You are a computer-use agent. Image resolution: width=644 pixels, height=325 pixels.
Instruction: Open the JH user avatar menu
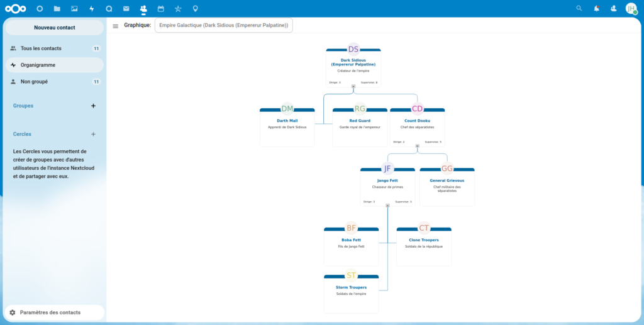pyautogui.click(x=631, y=9)
